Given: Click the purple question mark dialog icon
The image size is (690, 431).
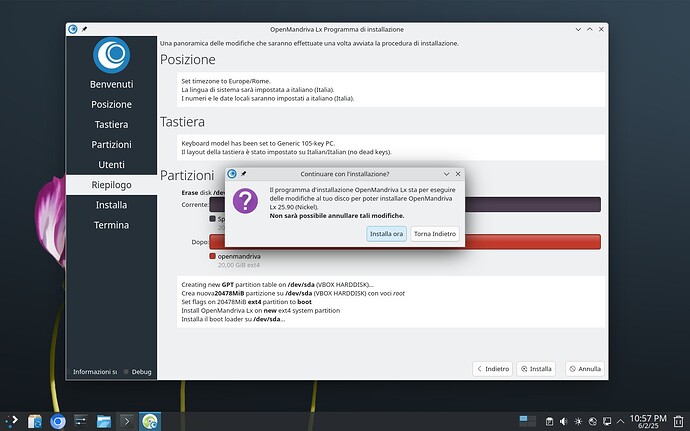Looking at the screenshot, I should pos(245,201).
